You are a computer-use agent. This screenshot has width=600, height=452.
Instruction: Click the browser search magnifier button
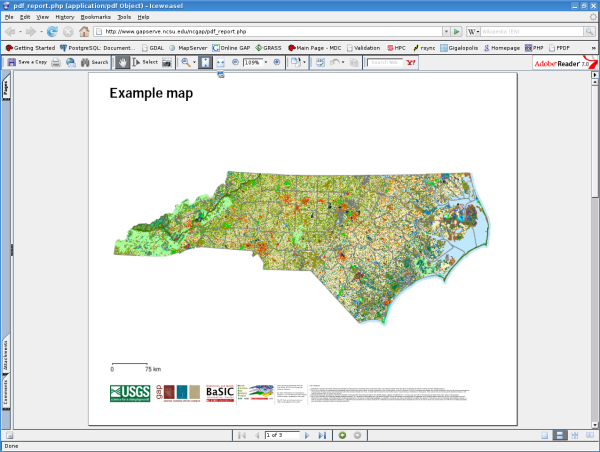point(589,32)
